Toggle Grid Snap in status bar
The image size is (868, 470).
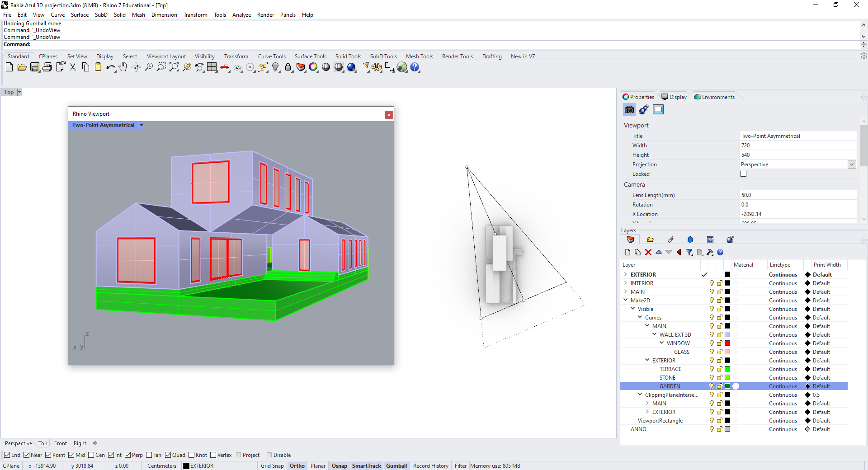pos(272,466)
